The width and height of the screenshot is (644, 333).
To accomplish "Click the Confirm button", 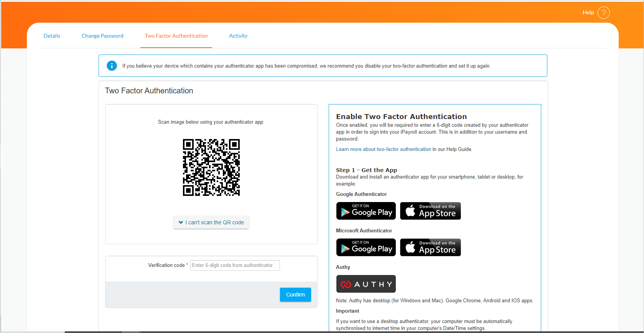I will click(x=295, y=295).
